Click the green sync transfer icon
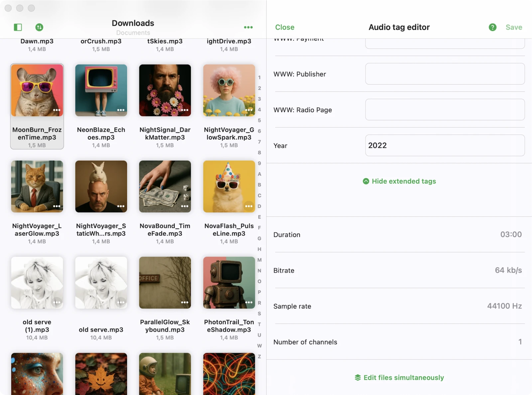Image resolution: width=532 pixels, height=395 pixels. pyautogui.click(x=39, y=27)
